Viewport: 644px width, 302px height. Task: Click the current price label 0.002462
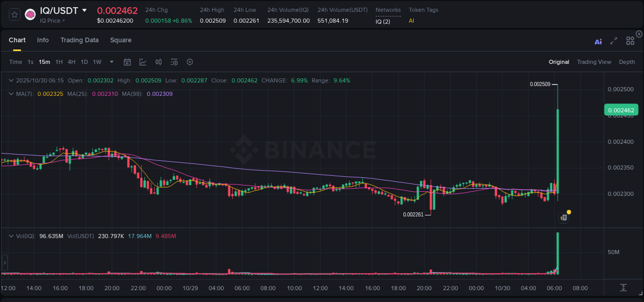[x=621, y=110]
